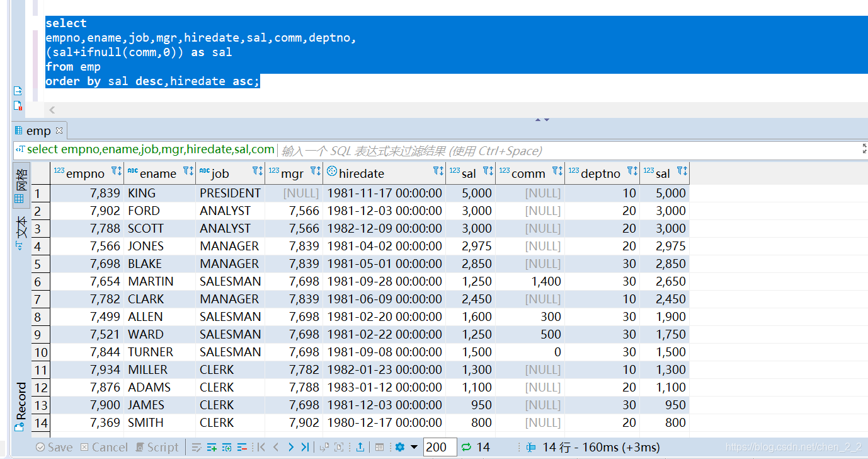Switch to the text view side tab

click(21, 233)
